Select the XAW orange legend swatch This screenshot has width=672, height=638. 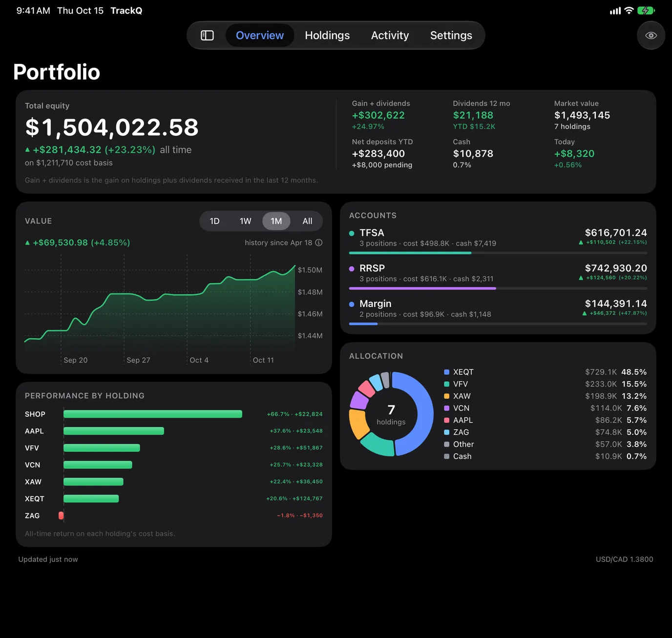click(446, 396)
